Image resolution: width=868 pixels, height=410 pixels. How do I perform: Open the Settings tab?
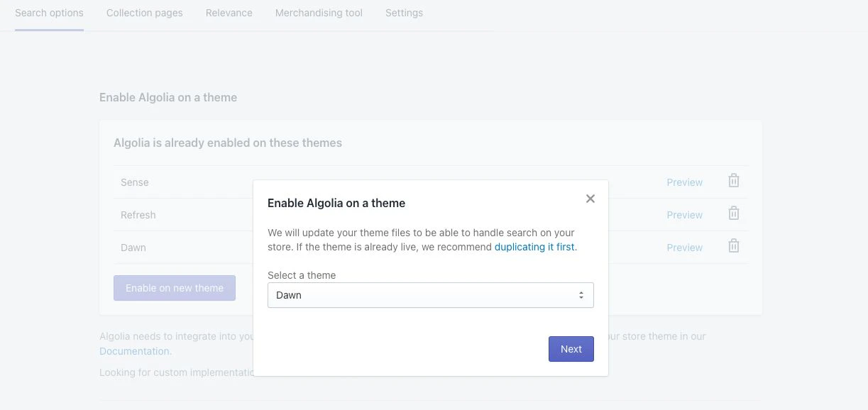(404, 12)
